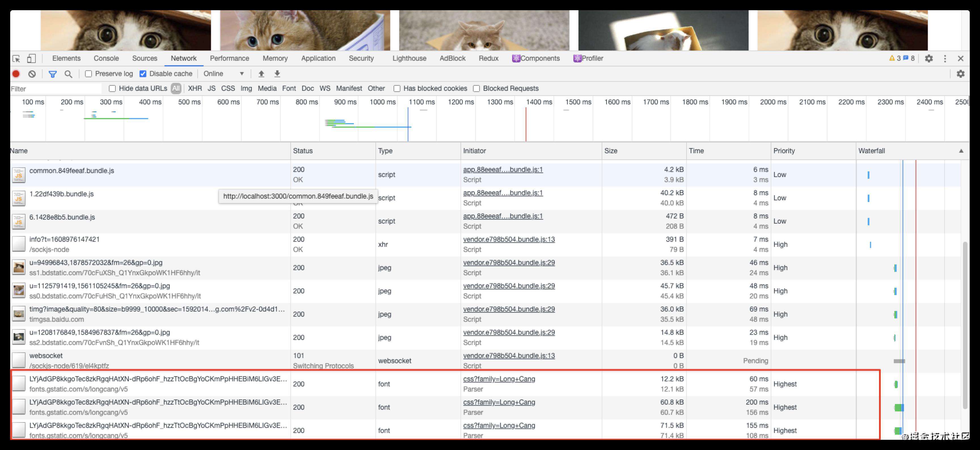Click image thumbnail for u=94996843 jpg
Viewport: 980px width, 450px height.
point(18,268)
